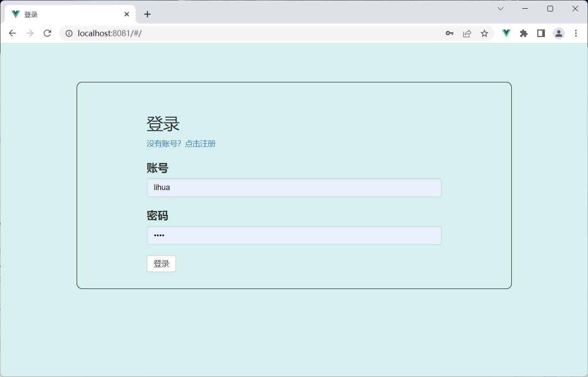The width and height of the screenshot is (588, 377).
Task: Open the site information icon in address bar
Action: pyautogui.click(x=69, y=33)
